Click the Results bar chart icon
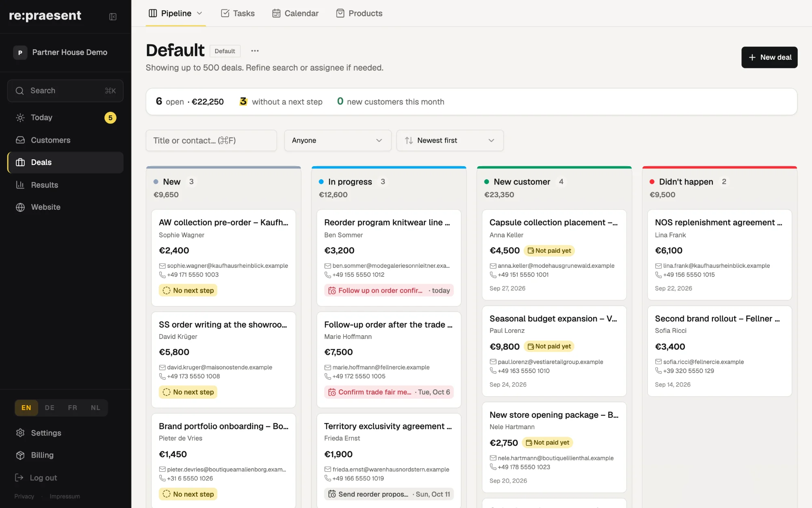The height and width of the screenshot is (508, 812). click(x=20, y=185)
